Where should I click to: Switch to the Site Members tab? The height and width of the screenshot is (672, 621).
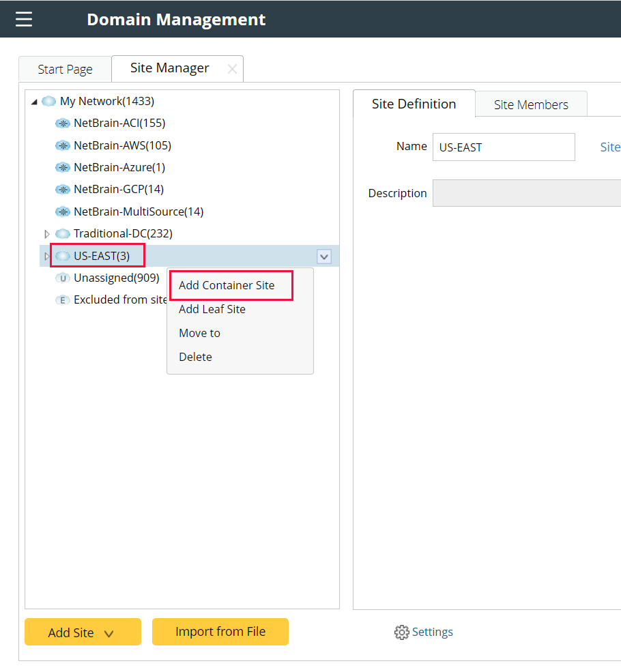coord(531,104)
